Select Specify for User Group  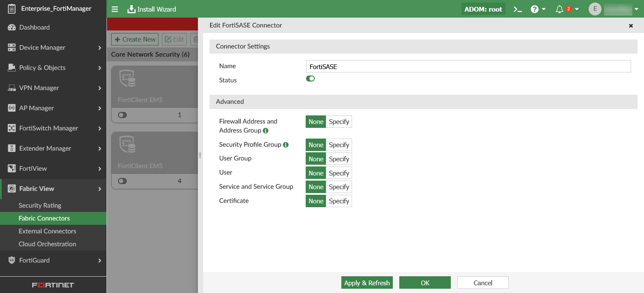339,159
